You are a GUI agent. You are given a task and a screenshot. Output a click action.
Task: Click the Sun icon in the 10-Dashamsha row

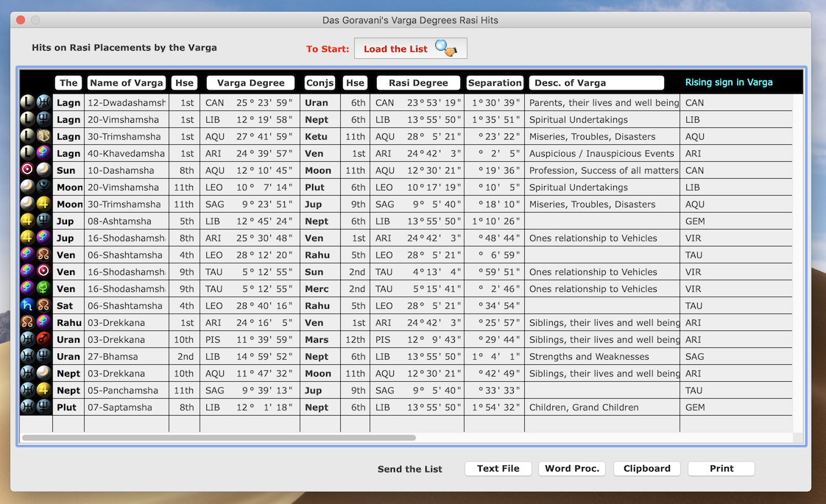coord(27,171)
